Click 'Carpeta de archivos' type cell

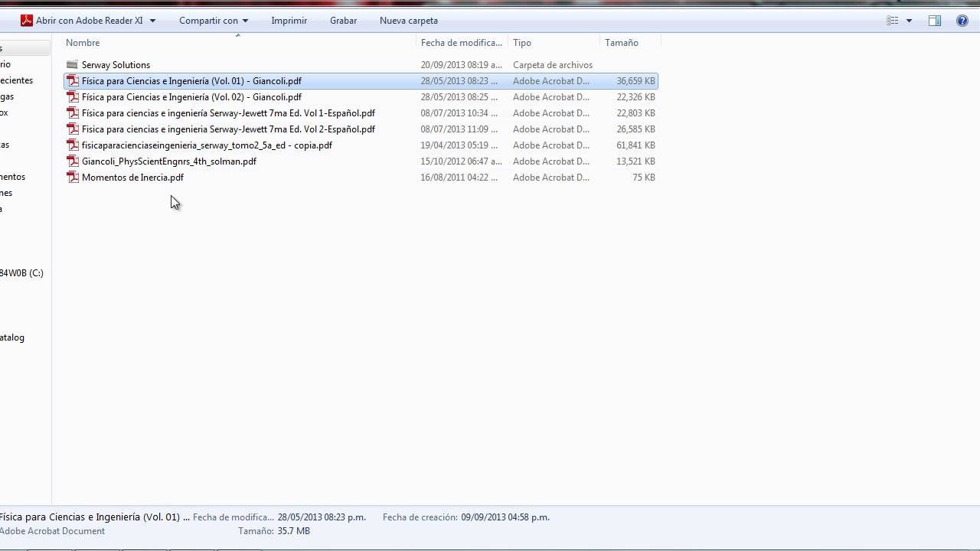click(553, 65)
